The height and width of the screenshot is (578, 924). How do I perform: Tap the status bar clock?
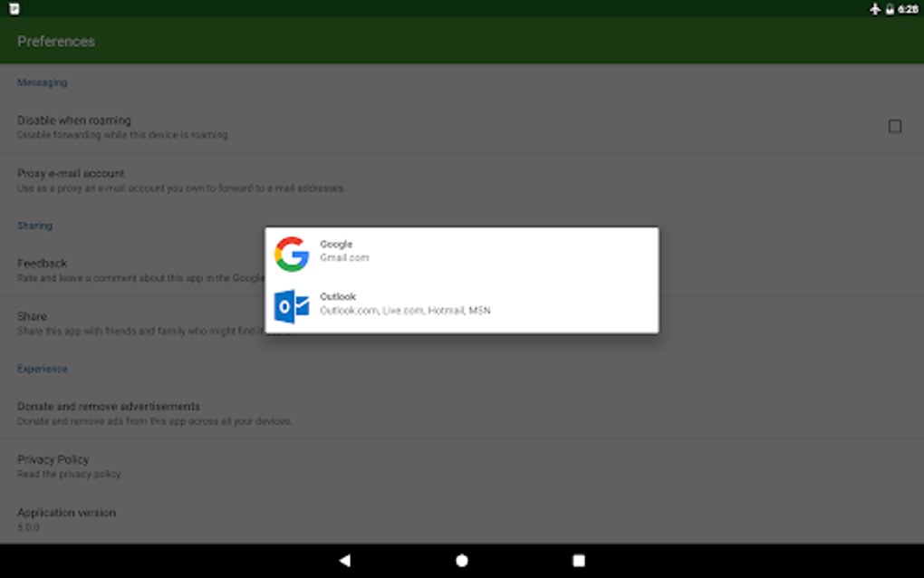[908, 9]
